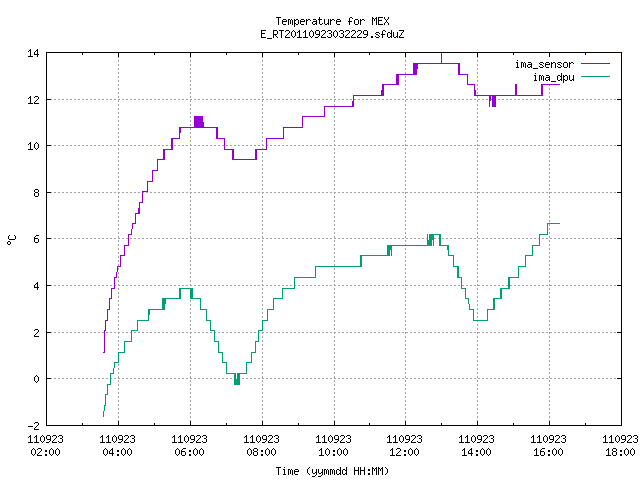The height and width of the screenshot is (480, 640).
Task: Click the ima_dpu minimum dip below 0
Action: (237, 379)
